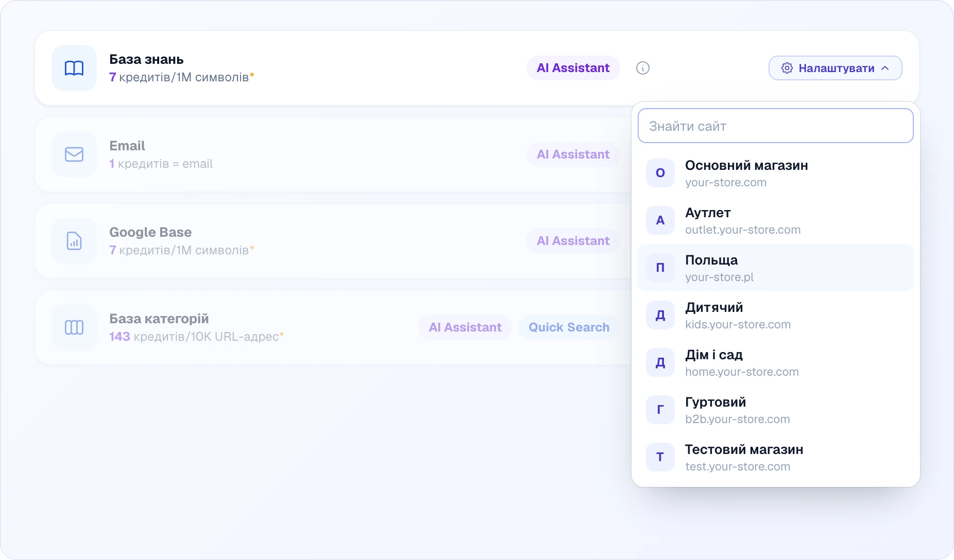Click AI Assistant tag on База знань row

click(573, 68)
